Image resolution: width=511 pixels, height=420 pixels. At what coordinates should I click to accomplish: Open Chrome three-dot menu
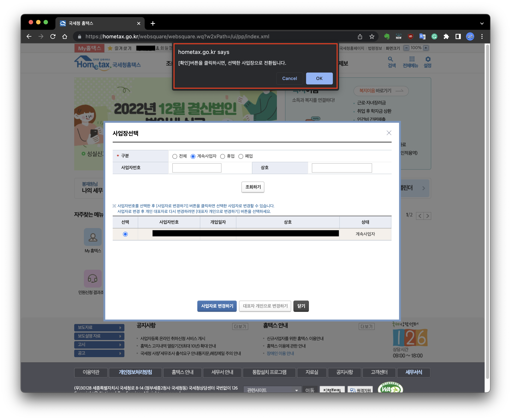(482, 36)
